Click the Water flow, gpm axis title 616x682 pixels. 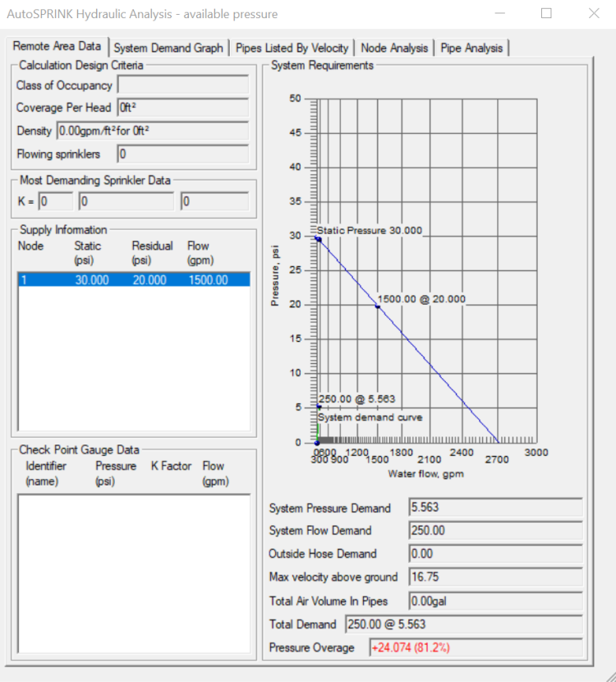(x=425, y=474)
